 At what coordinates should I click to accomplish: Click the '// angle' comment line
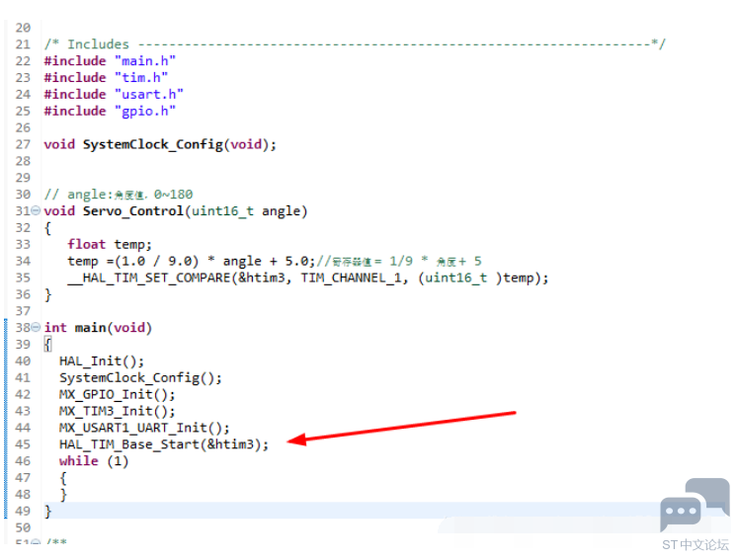tap(119, 195)
